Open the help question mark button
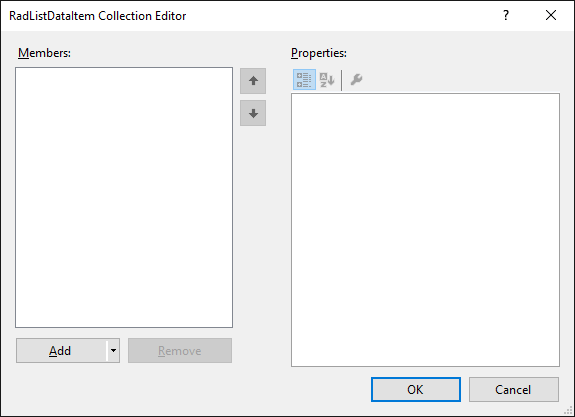575x417 pixels. pos(506,15)
